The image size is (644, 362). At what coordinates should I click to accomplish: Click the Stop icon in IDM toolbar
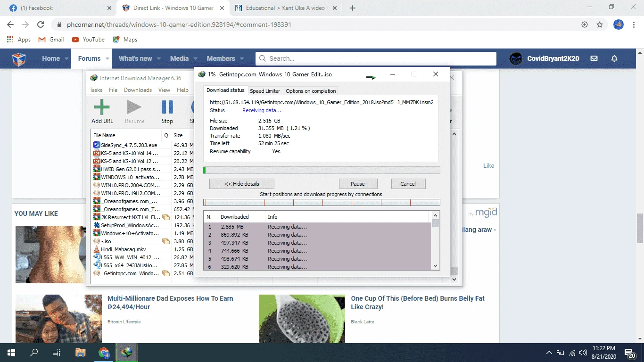pyautogui.click(x=167, y=108)
